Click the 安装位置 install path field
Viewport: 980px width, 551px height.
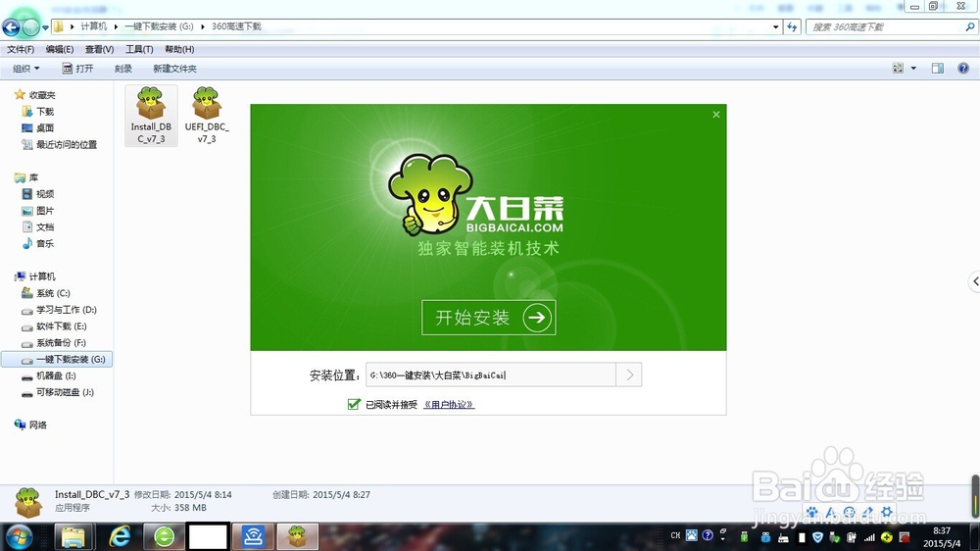click(491, 375)
